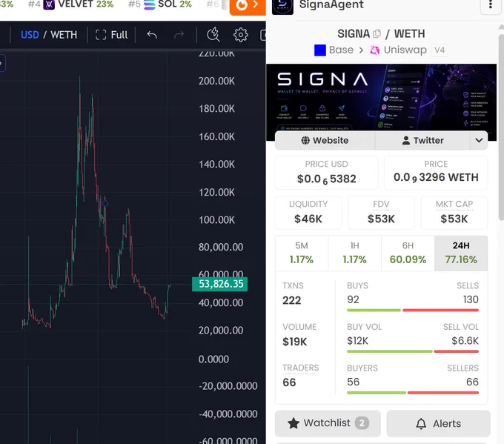Click the current price label 53,826.35

[220, 284]
